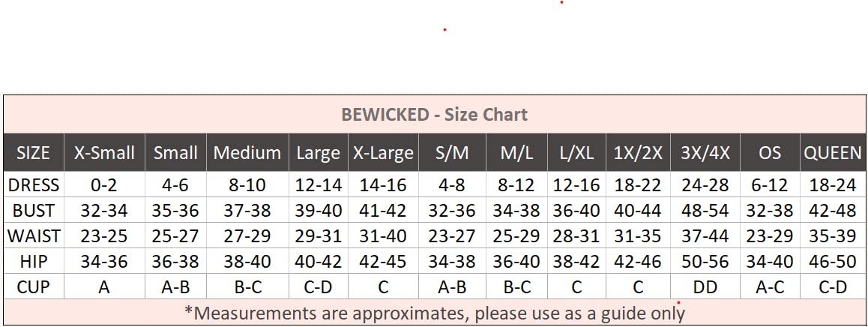Click the BEWICKED - Size Chart title

434,115
